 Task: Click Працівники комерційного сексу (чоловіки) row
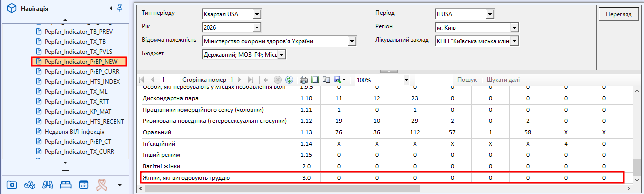[x=203, y=109]
